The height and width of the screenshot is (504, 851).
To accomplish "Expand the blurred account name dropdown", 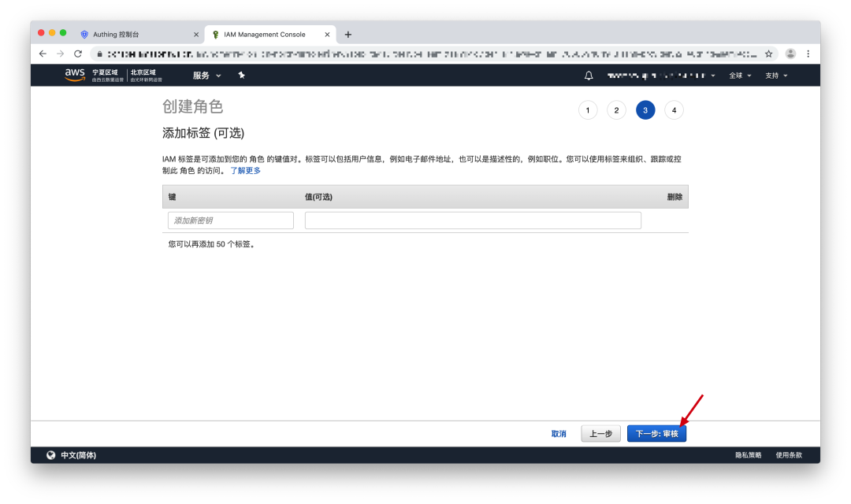I will coord(661,76).
